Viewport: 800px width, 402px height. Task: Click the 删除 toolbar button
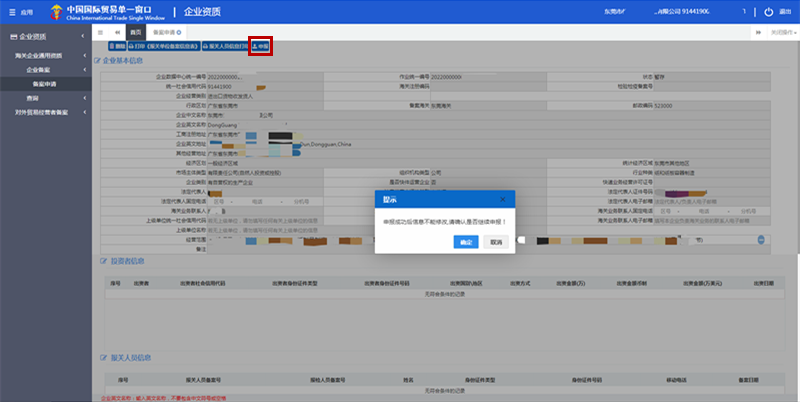(x=117, y=46)
